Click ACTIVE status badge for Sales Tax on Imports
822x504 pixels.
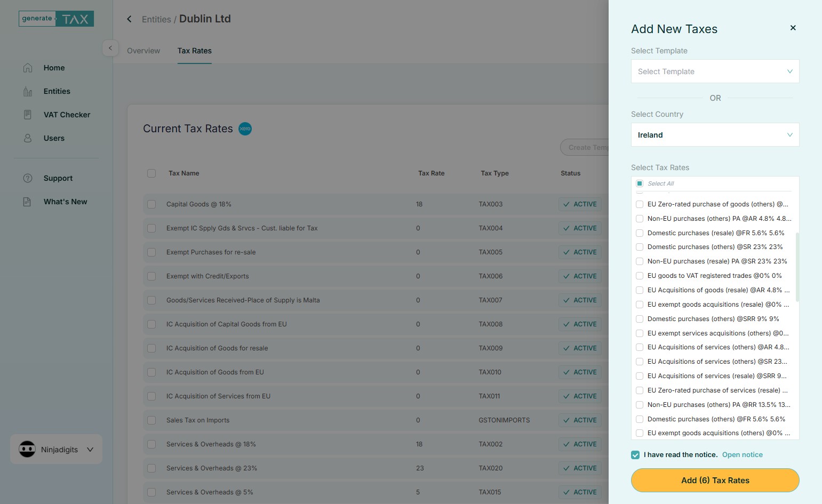click(x=580, y=420)
